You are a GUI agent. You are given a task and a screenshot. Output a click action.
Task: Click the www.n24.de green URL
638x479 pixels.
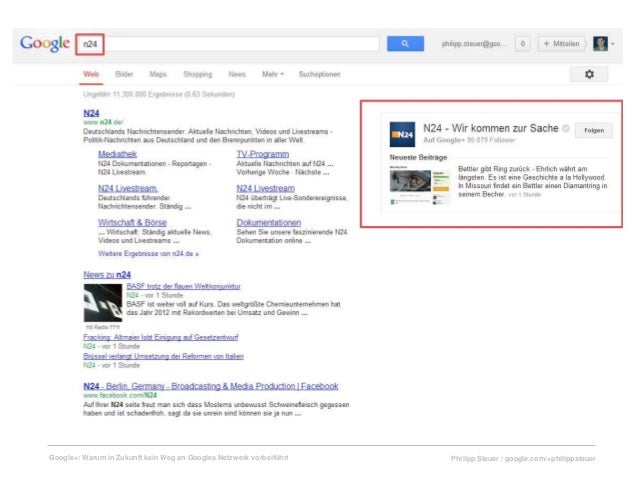[103, 122]
